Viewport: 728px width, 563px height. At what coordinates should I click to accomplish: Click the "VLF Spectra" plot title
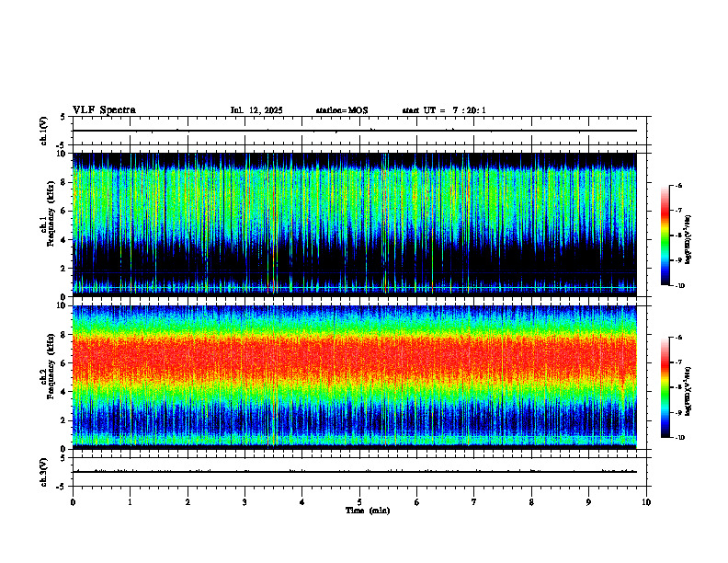click(x=104, y=110)
